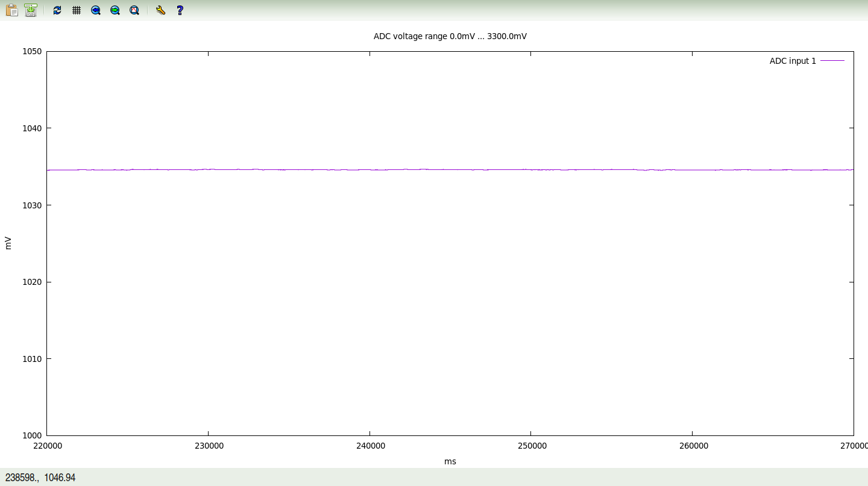Click the 1040 y-axis label

click(x=32, y=128)
